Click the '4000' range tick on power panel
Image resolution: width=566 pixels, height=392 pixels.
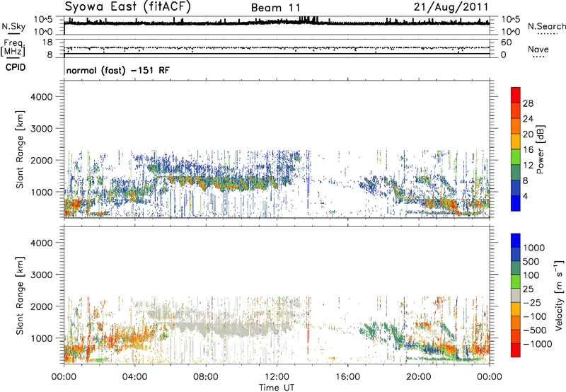point(42,97)
